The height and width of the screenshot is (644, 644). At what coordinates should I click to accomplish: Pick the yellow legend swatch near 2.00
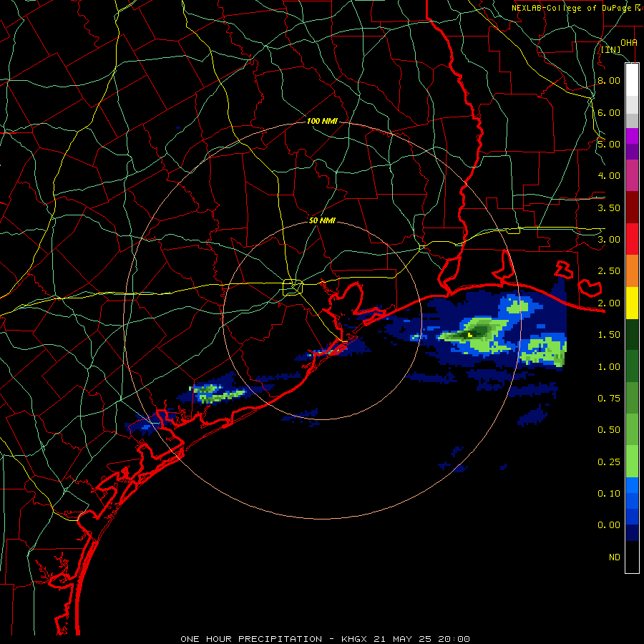632,303
